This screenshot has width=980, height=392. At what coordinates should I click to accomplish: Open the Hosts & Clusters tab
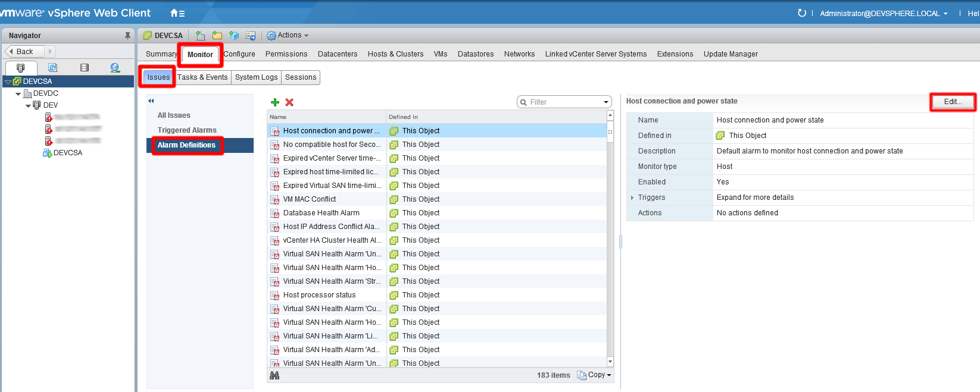pos(395,54)
